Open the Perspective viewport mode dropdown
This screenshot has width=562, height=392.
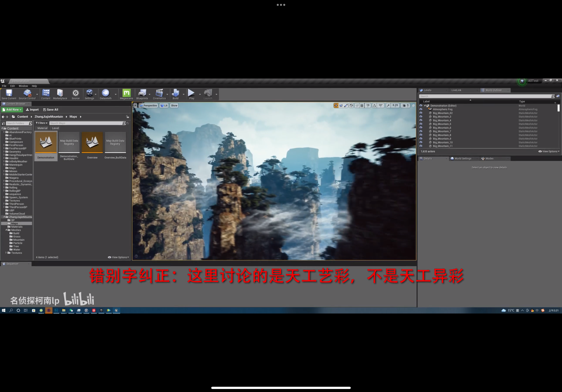click(x=148, y=106)
